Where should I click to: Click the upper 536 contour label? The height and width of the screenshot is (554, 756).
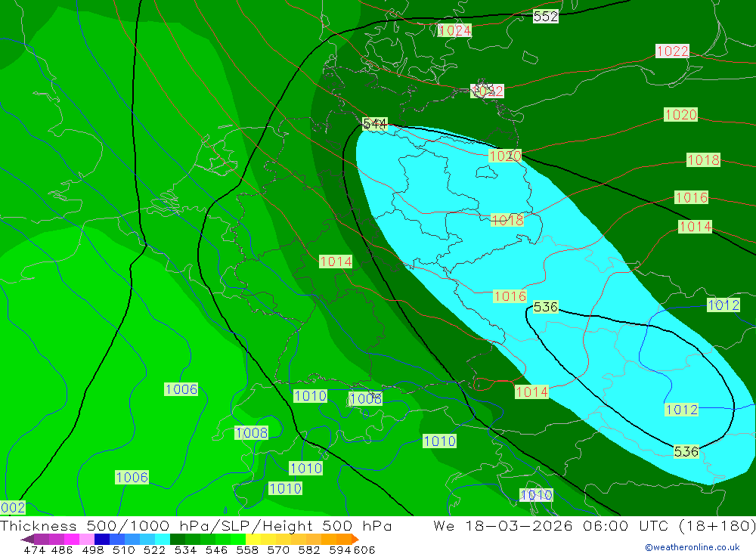(545, 307)
